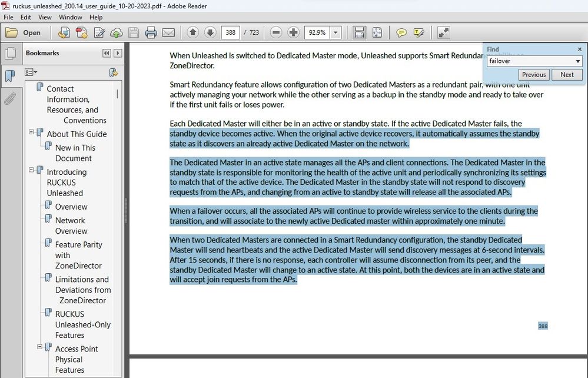
Task: Open the Help menu
Action: click(x=96, y=18)
